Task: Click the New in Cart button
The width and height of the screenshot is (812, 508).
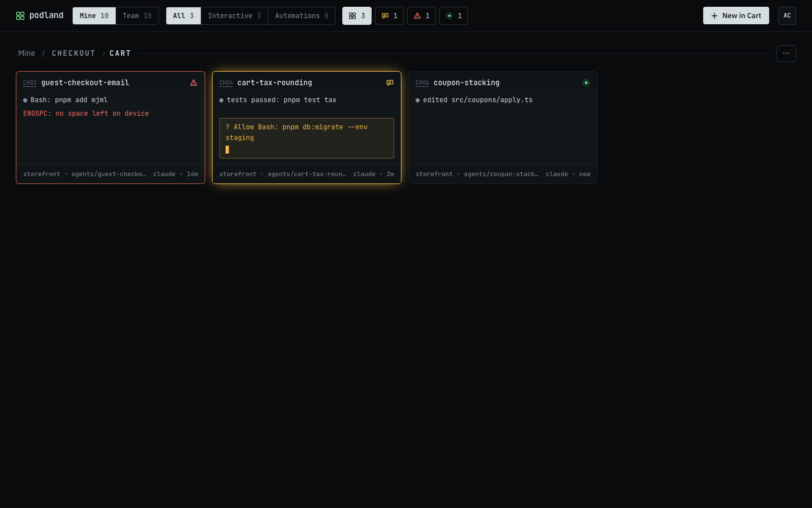Action: [736, 16]
